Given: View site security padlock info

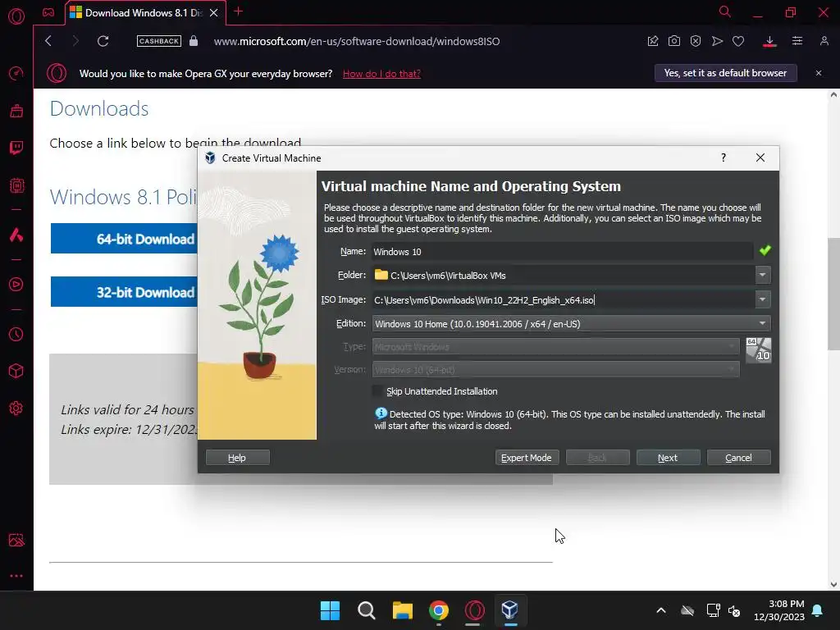Looking at the screenshot, I should pos(194,41).
